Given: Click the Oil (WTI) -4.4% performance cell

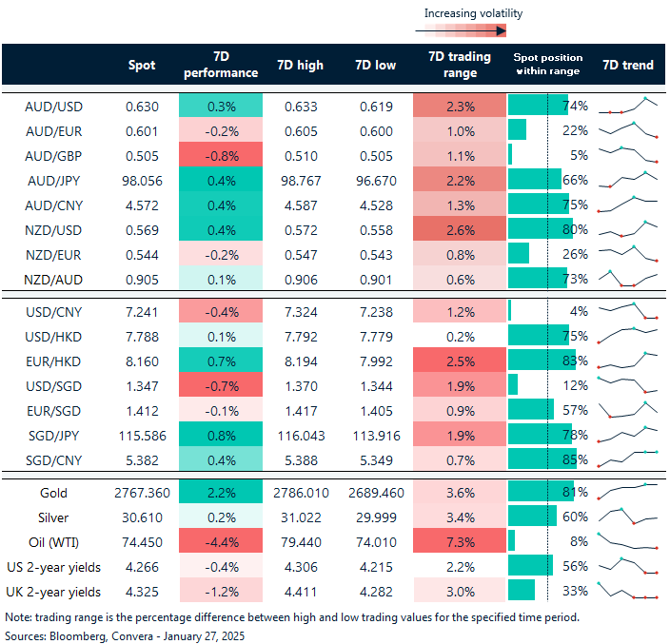Looking at the screenshot, I should [219, 541].
